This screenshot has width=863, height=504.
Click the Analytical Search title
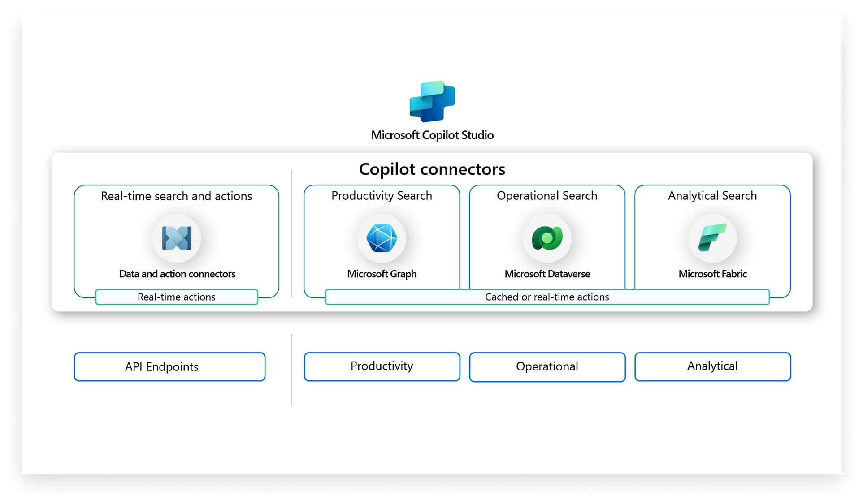click(712, 196)
